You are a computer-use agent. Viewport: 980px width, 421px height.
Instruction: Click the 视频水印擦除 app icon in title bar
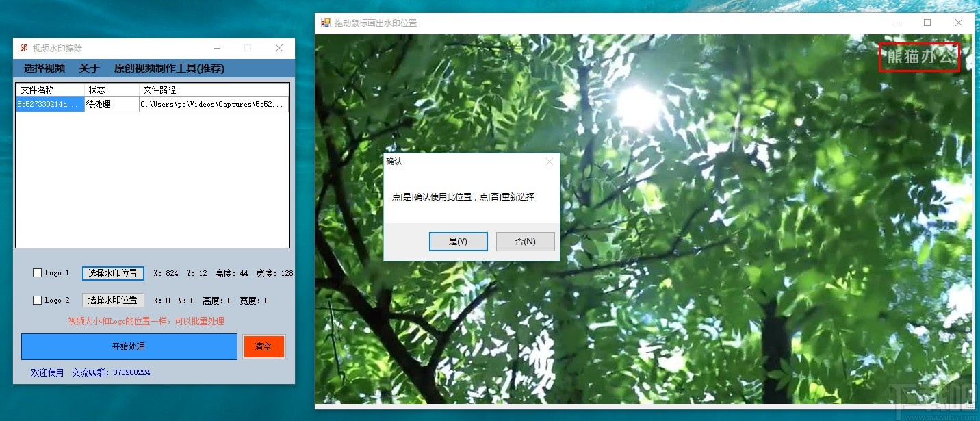tap(21, 48)
